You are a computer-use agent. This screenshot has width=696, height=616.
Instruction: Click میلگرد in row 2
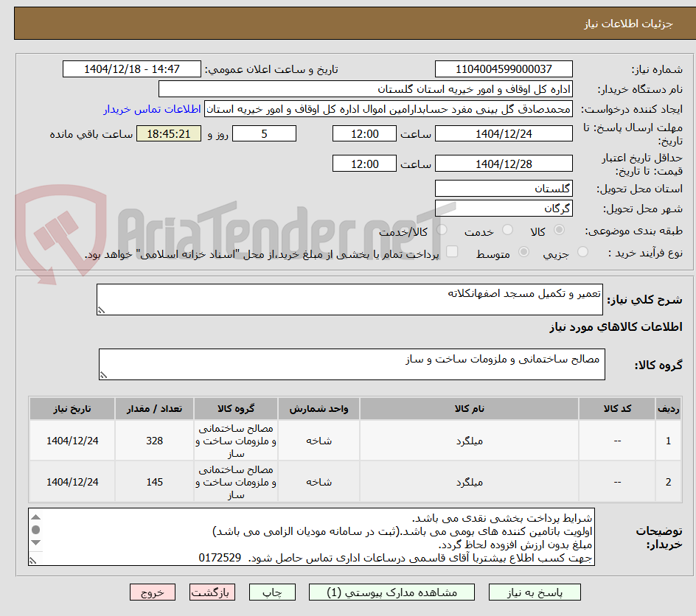coord(469,482)
